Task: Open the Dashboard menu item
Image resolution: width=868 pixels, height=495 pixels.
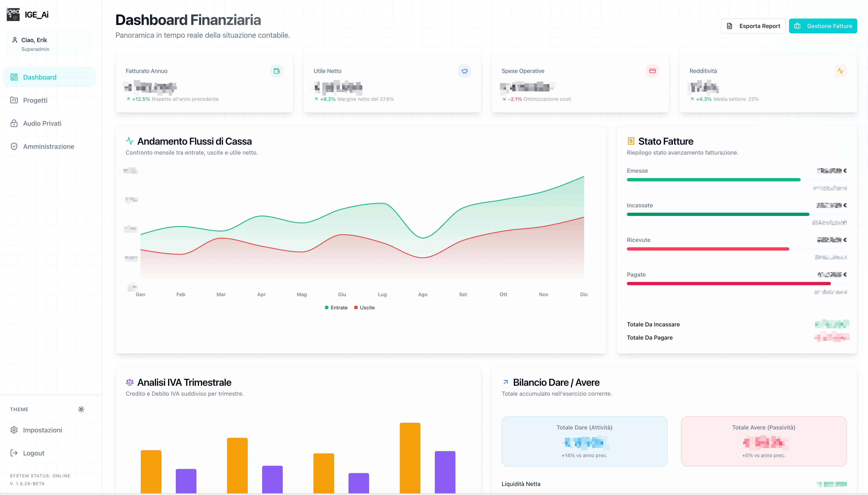Action: pos(49,77)
